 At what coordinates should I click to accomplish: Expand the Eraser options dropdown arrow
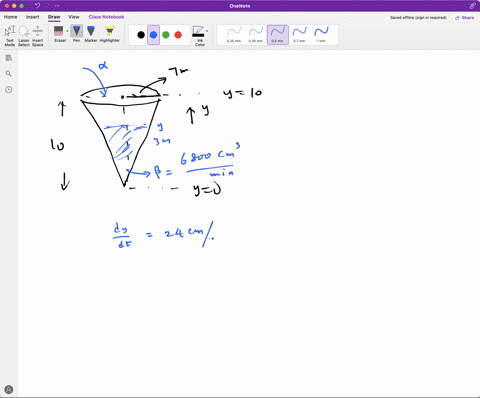point(67,31)
